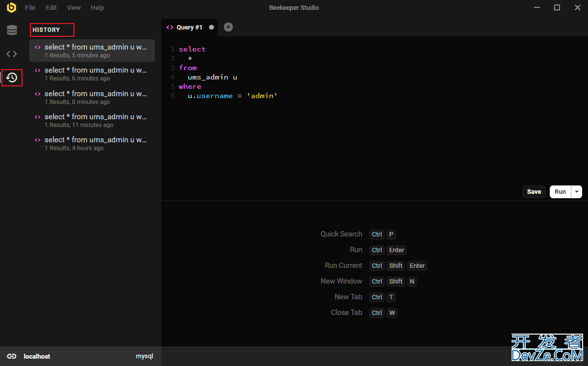
Task: Click the localhost connection name
Action: (37, 356)
